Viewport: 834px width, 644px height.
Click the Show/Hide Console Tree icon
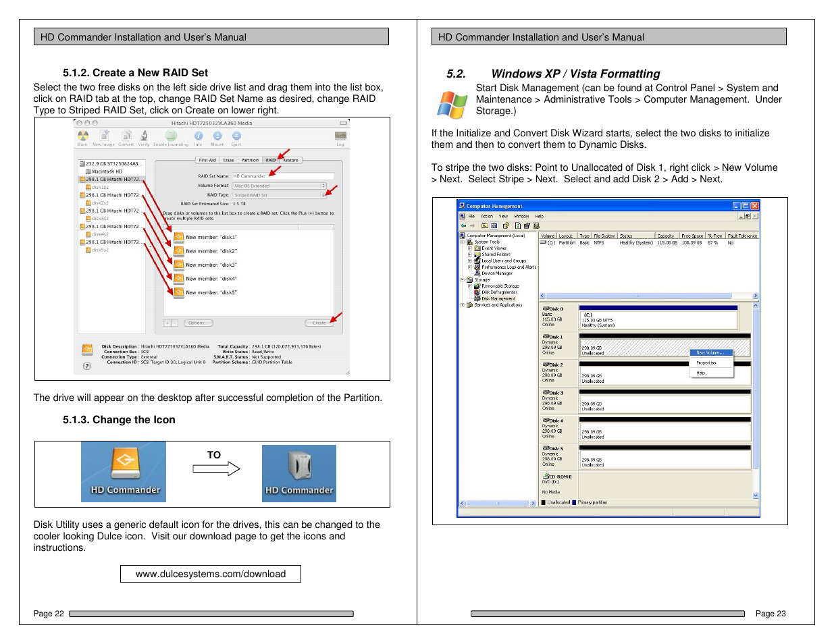tap(494, 225)
